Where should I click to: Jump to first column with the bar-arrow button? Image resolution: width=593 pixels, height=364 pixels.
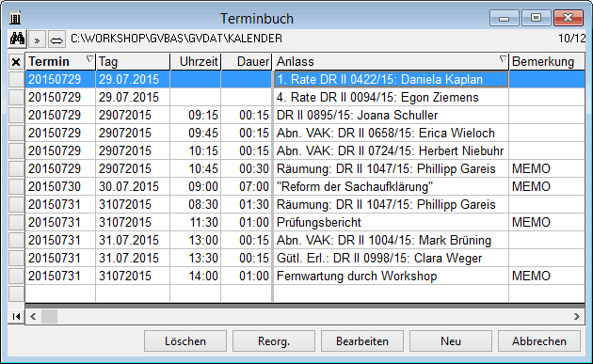(x=16, y=316)
